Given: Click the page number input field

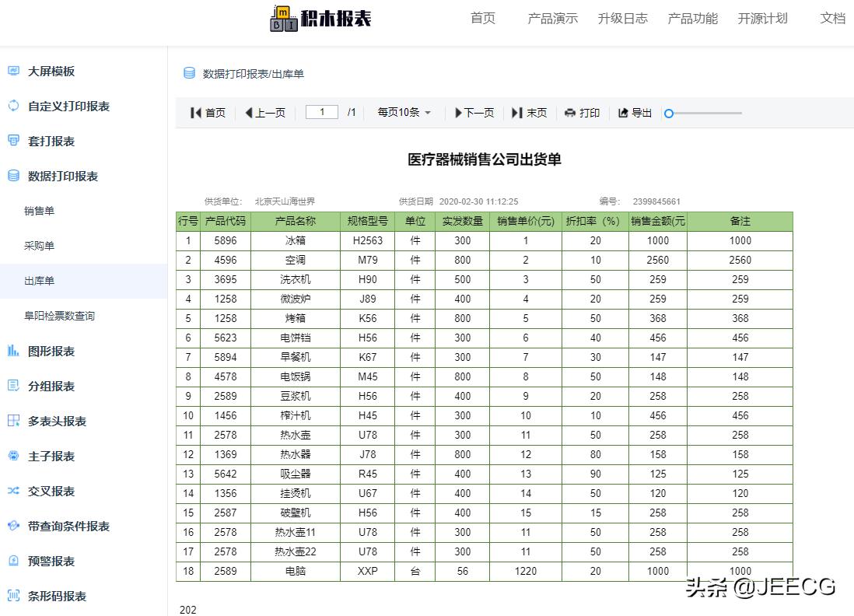Looking at the screenshot, I should coord(323,112).
